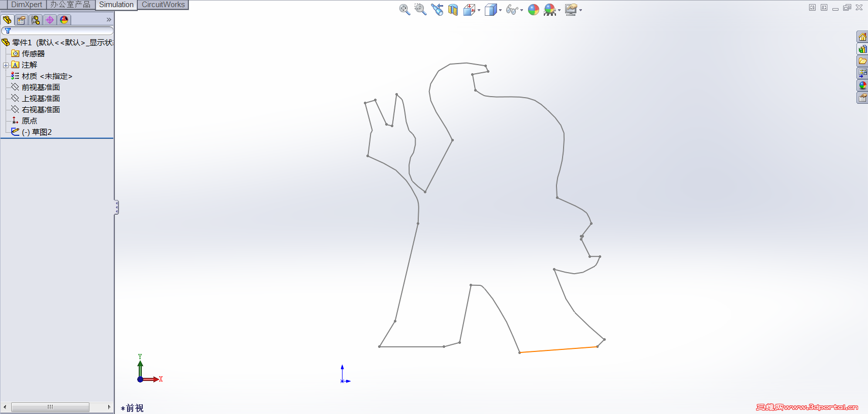Open Display Style dropdown arrow
The width and height of the screenshot is (868, 414).
click(x=500, y=10)
